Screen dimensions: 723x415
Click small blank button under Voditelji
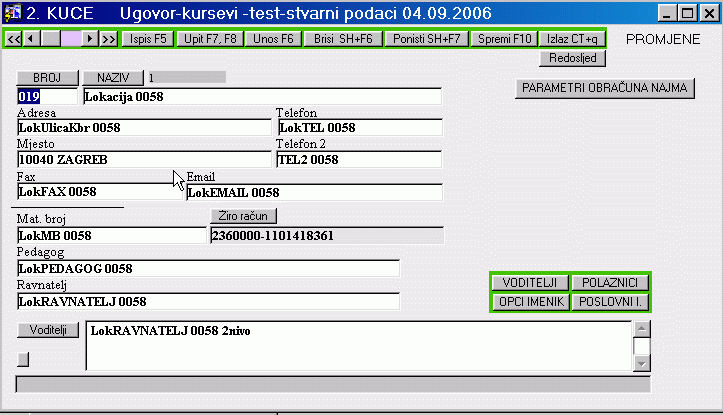pos(23,359)
